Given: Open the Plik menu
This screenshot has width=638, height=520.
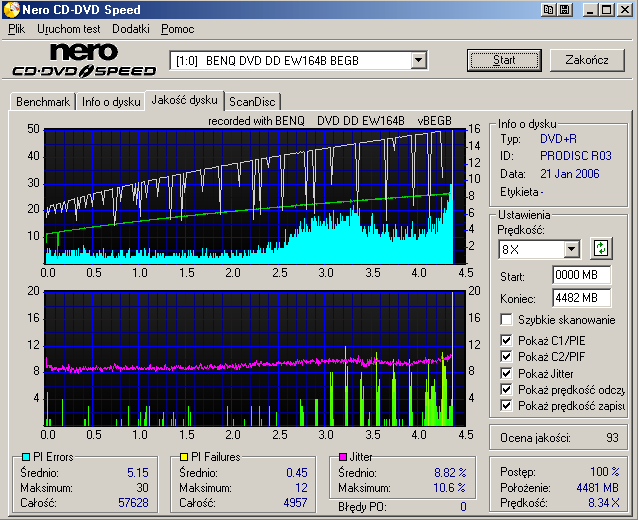Looking at the screenshot, I should 16,29.
